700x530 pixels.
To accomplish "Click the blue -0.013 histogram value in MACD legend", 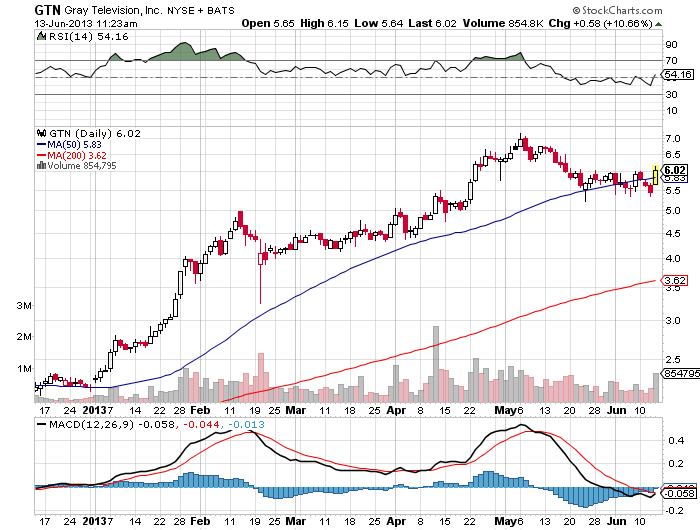I will click(x=246, y=424).
